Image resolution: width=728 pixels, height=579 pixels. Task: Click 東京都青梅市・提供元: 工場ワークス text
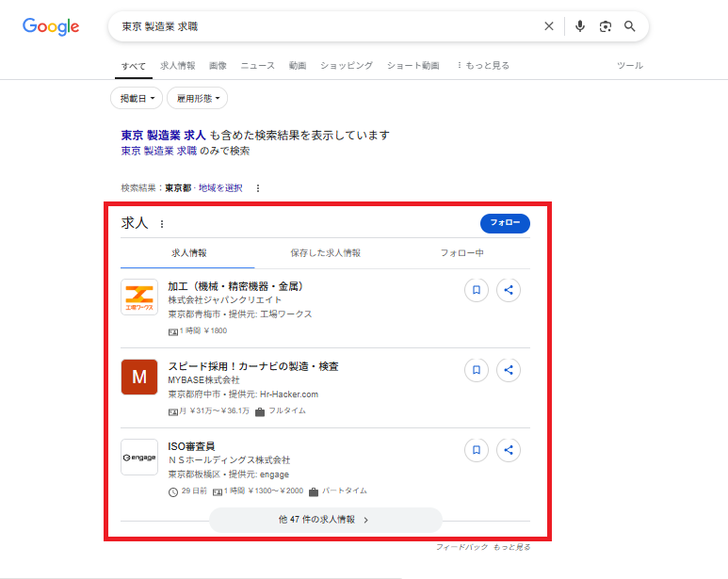[240, 314]
